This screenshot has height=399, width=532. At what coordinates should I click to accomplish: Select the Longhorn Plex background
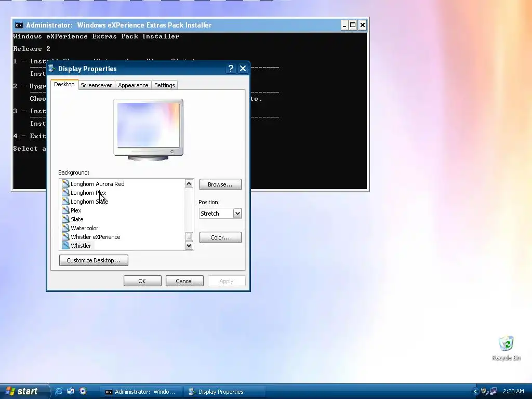88,193
